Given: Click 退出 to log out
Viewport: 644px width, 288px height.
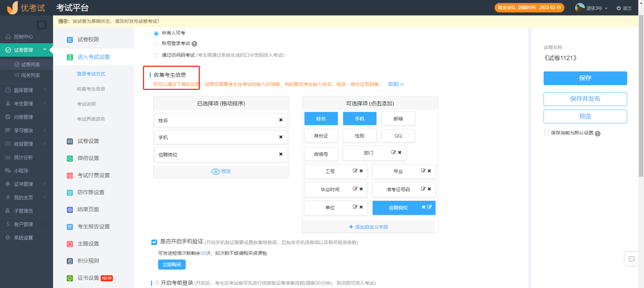Looking at the screenshot, I should click(x=624, y=8).
